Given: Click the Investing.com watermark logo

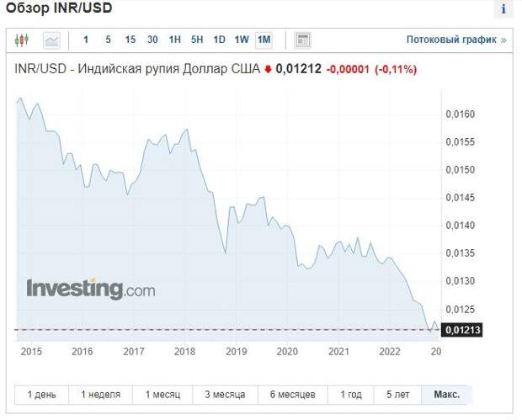Looking at the screenshot, I should [x=91, y=290].
